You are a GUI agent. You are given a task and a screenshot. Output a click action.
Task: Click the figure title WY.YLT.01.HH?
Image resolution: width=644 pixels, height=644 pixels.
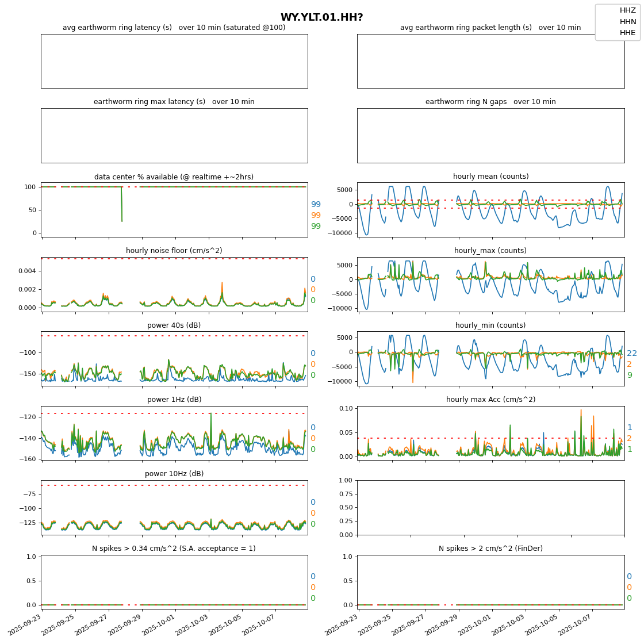[321, 17]
